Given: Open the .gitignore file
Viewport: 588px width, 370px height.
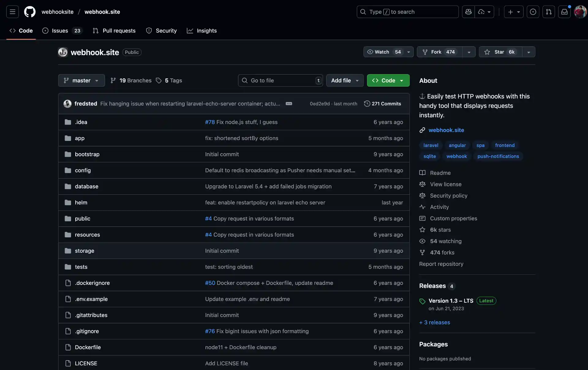Looking at the screenshot, I should click(87, 331).
